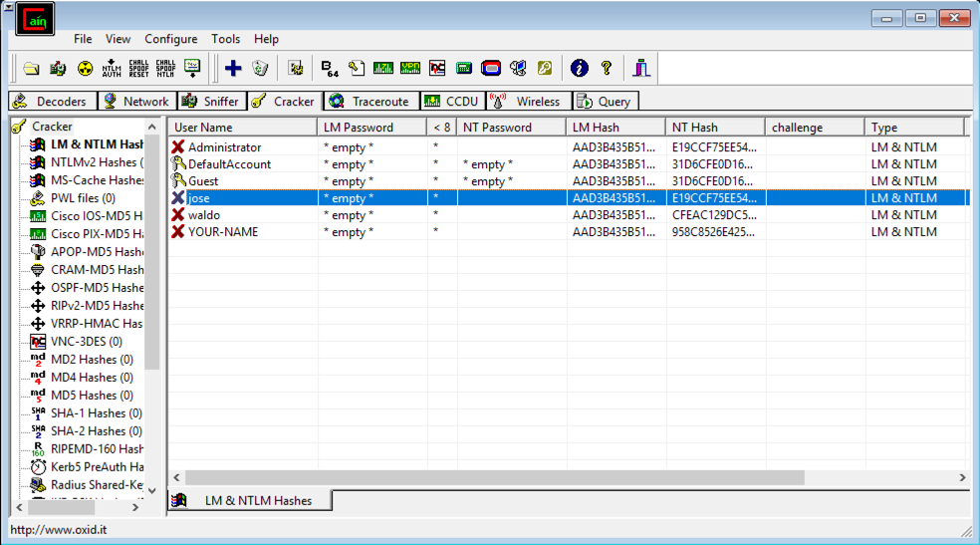This screenshot has width=980, height=545.
Task: Toggle the Start/Stop Sniffer network card icon
Action: [58, 68]
